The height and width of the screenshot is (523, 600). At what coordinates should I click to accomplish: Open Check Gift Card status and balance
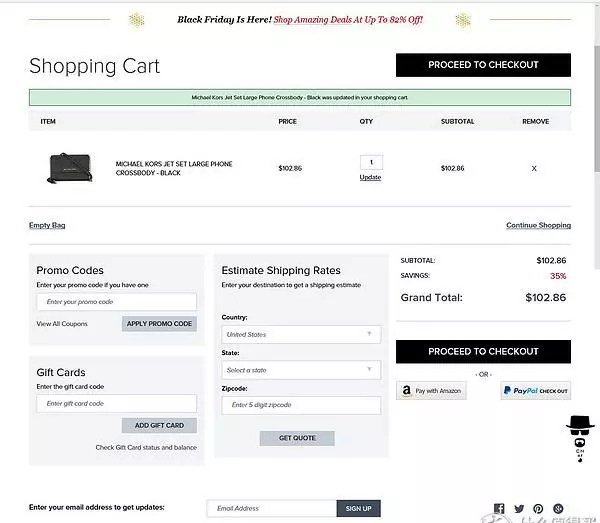(x=146, y=447)
